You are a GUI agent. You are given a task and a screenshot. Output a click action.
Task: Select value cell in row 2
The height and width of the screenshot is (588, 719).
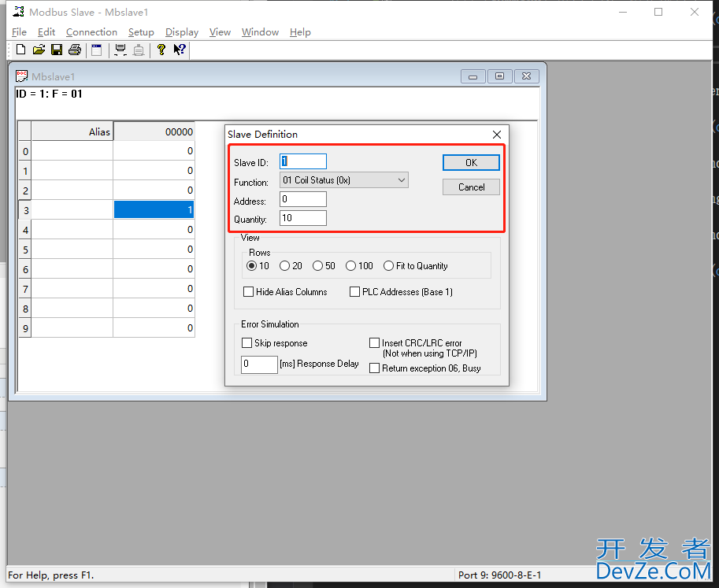tap(154, 190)
